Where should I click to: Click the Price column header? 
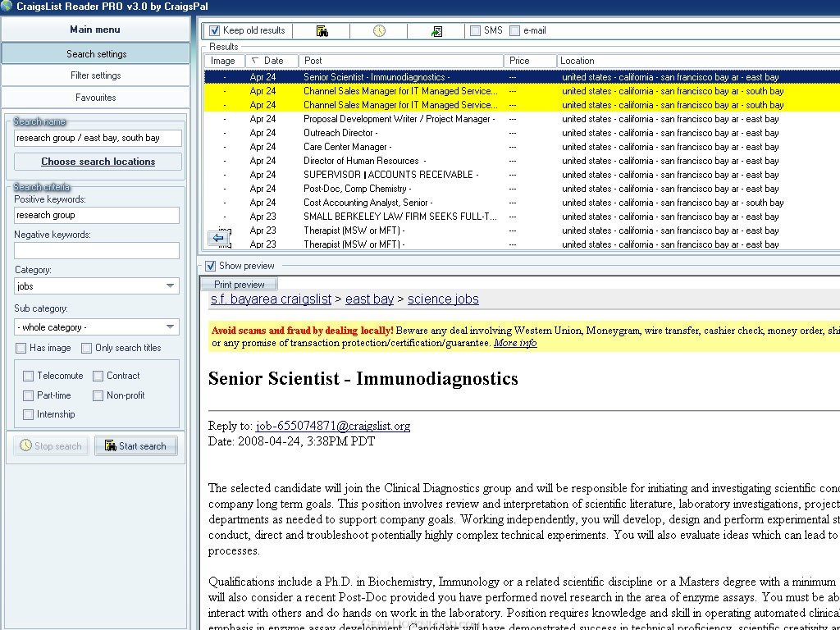531,61
